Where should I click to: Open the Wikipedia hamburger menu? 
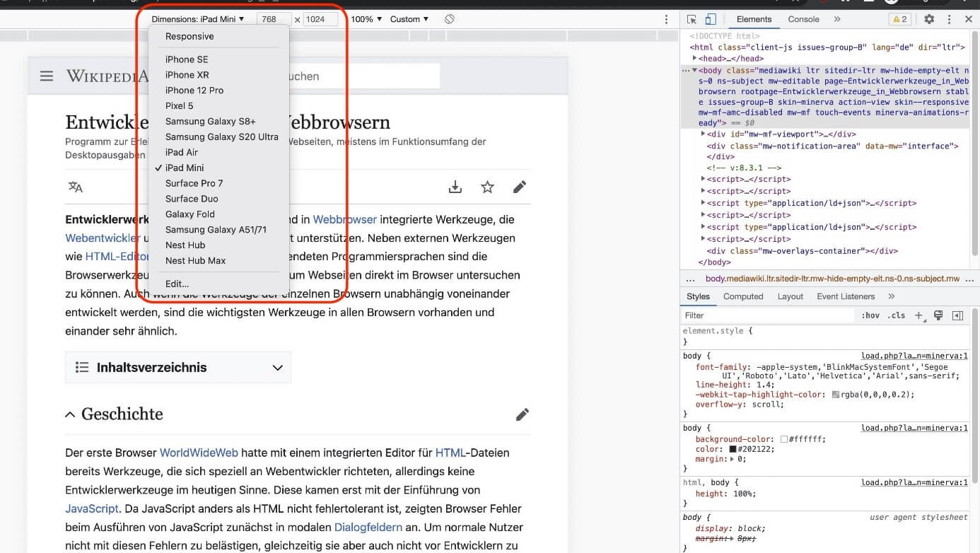click(x=47, y=76)
